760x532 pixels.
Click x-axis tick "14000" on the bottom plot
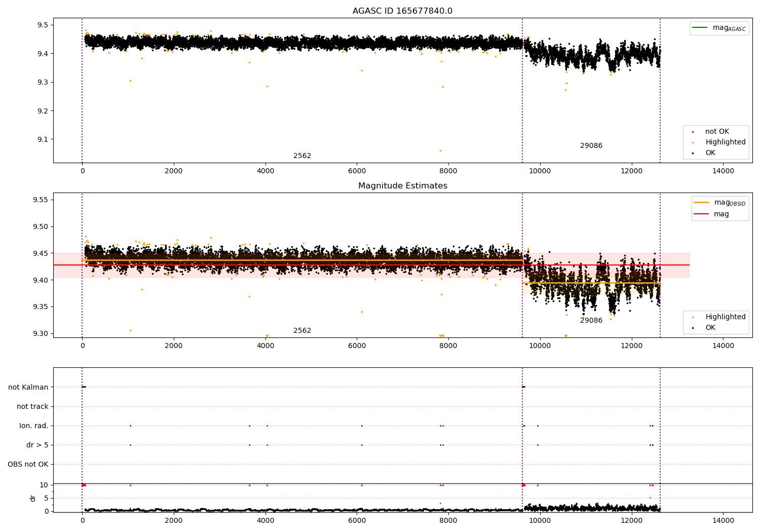pos(723,520)
